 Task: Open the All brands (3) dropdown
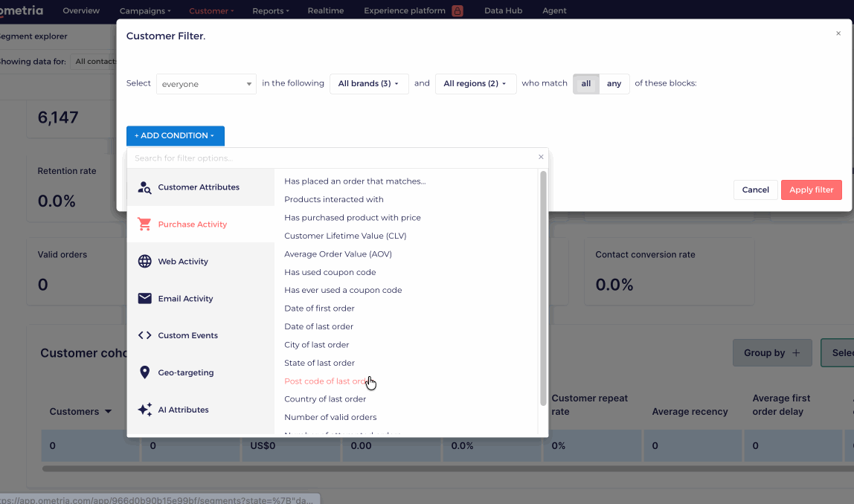(369, 84)
